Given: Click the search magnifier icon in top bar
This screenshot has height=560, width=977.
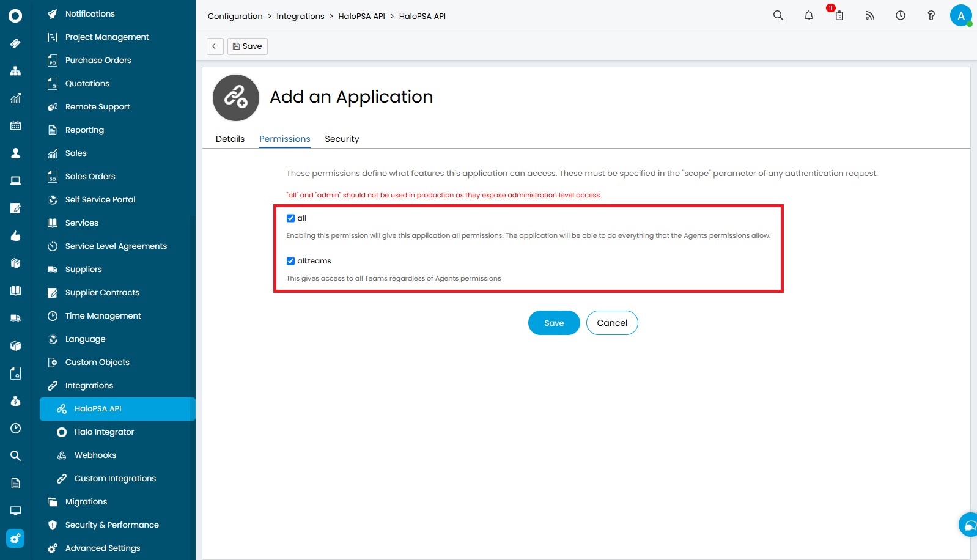Looking at the screenshot, I should (x=778, y=16).
